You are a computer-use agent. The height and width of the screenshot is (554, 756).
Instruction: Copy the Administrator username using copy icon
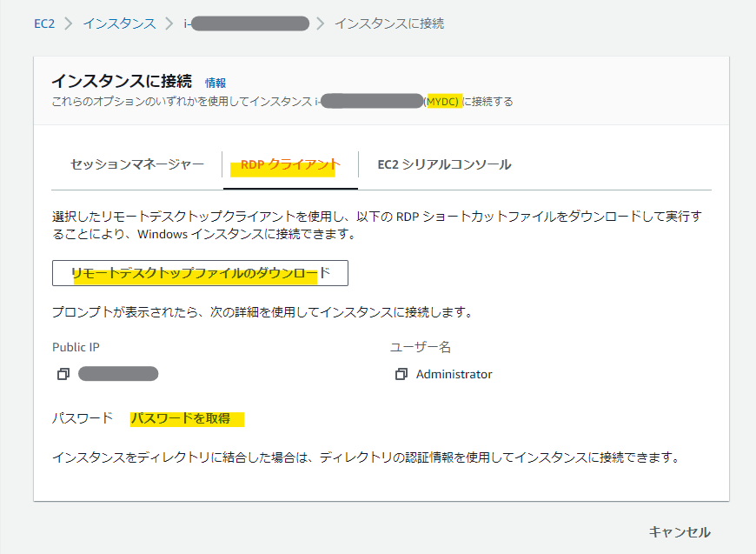click(401, 374)
